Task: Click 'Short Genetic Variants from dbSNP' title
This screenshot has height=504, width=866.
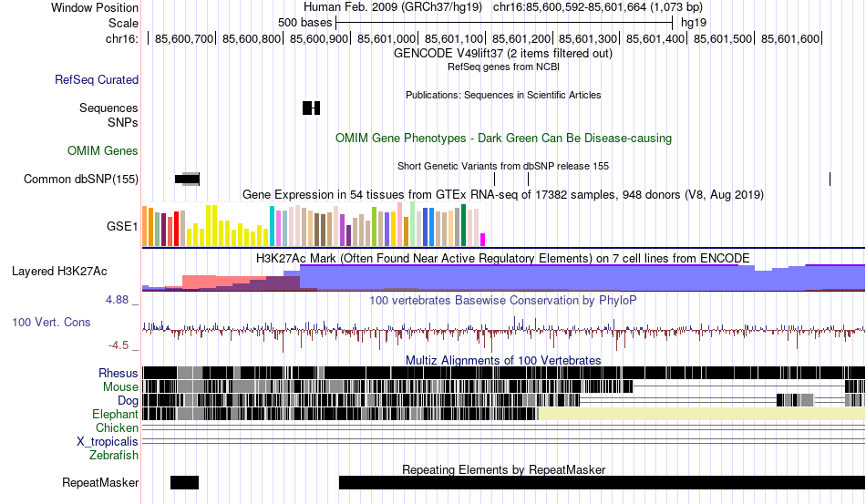Action: (x=503, y=166)
